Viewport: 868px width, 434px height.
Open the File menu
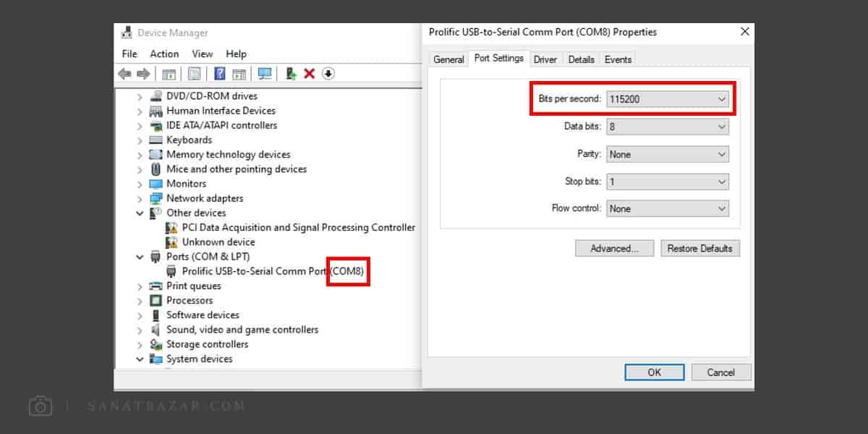[x=129, y=54]
